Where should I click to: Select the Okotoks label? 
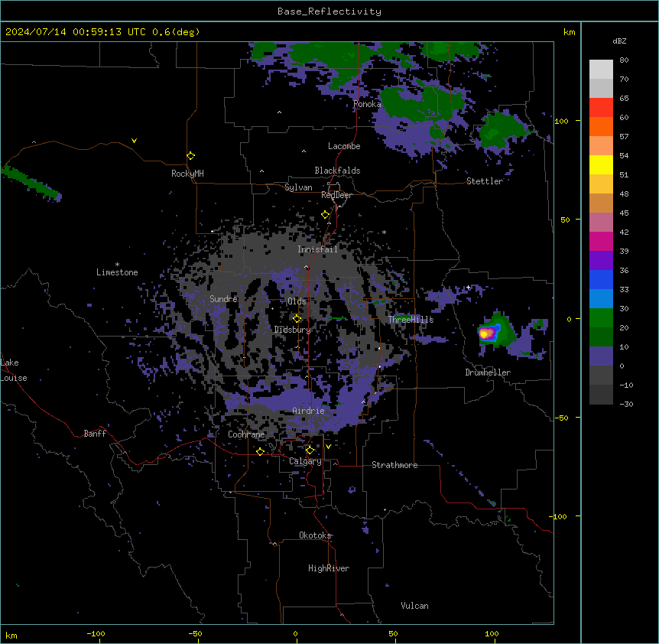point(315,535)
